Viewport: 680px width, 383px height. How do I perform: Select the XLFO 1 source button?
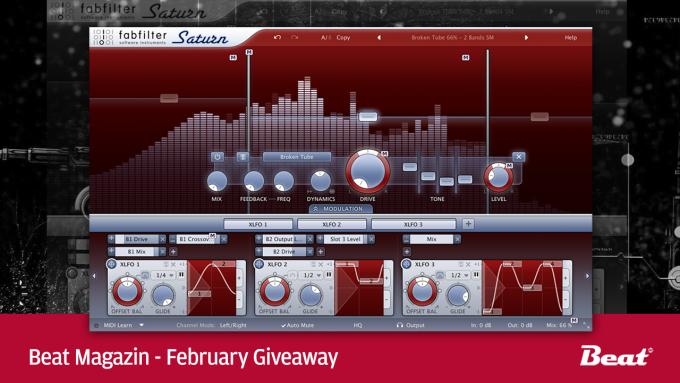tap(258, 224)
